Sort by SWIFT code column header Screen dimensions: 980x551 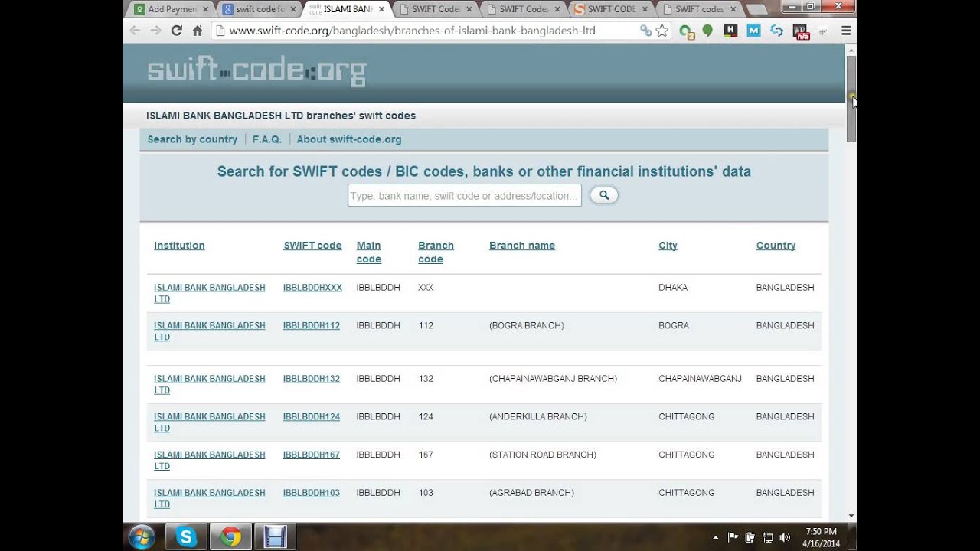tap(312, 246)
